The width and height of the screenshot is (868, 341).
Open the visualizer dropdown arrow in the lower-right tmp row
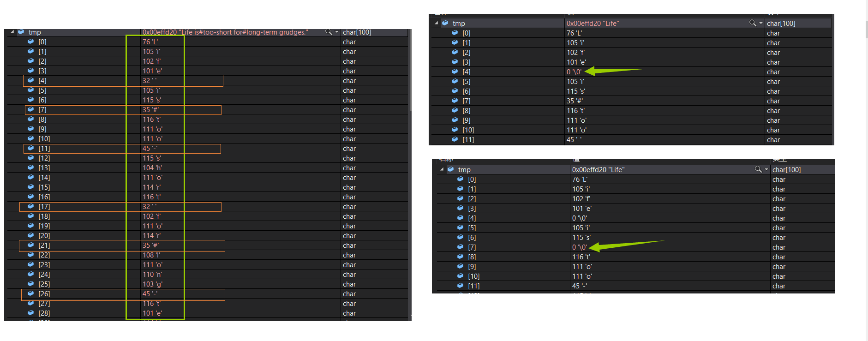pyautogui.click(x=766, y=169)
